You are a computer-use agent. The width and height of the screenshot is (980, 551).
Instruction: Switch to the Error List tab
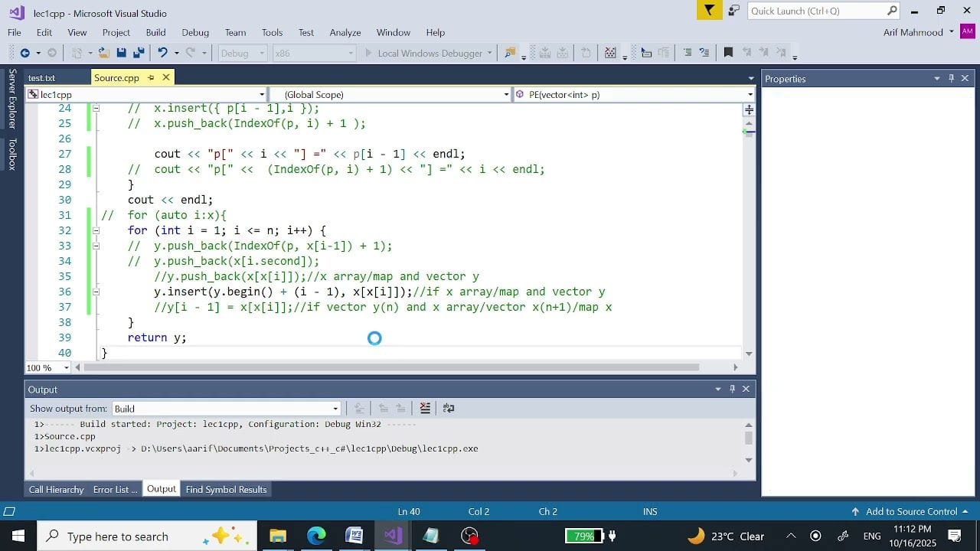pos(116,489)
